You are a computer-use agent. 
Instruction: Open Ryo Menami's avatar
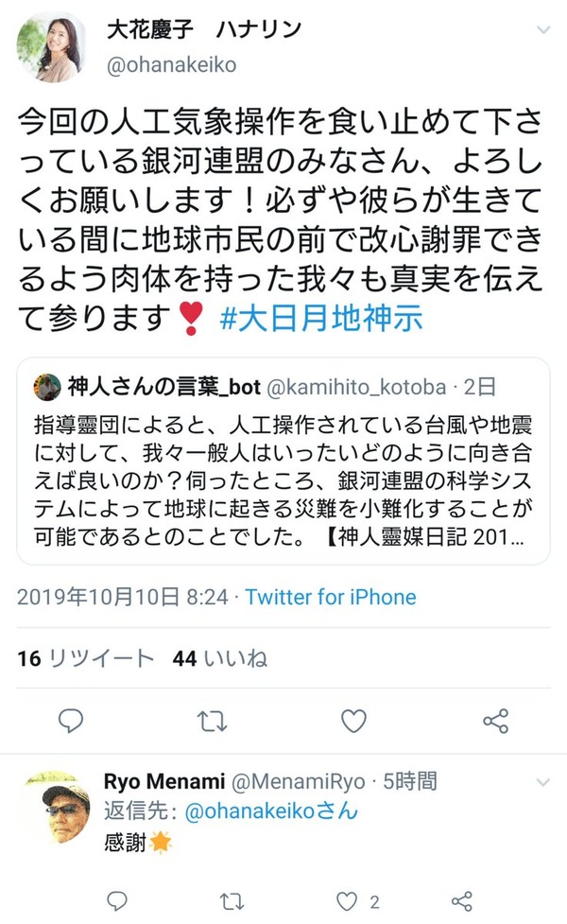click(x=58, y=806)
